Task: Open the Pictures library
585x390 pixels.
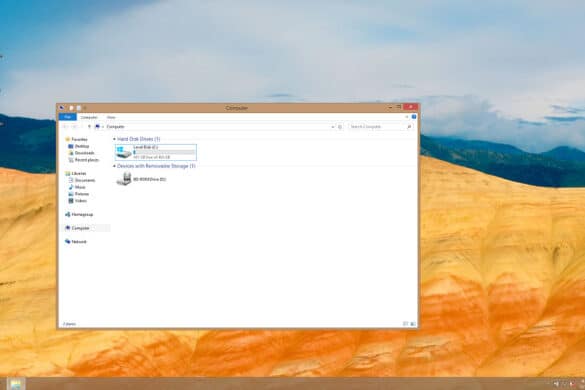Action: pos(79,194)
